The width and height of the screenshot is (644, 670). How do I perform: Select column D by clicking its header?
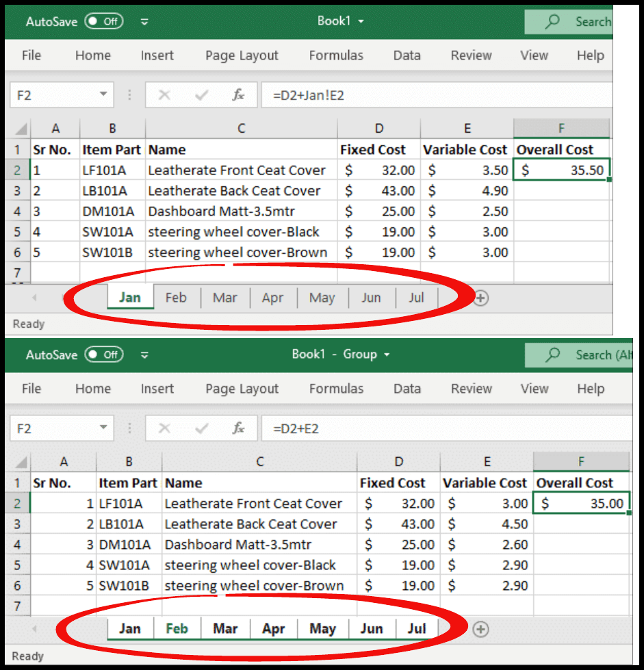click(378, 128)
